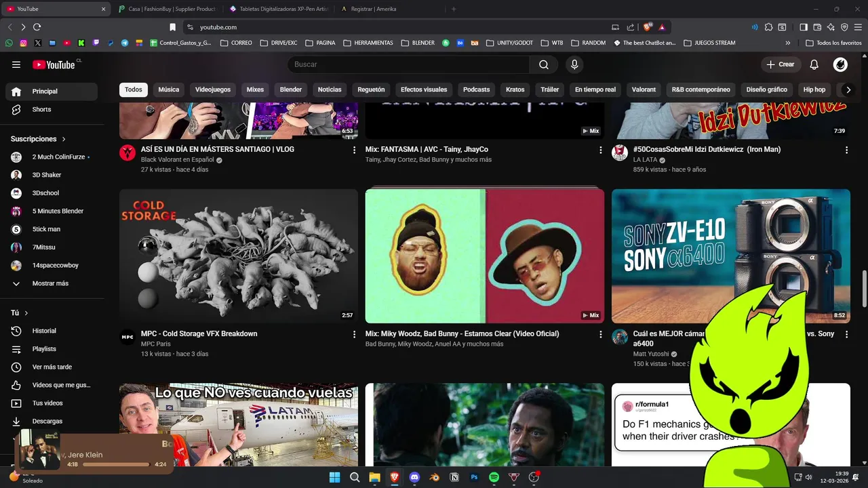Open the CORREO bookmarks folder

(236, 43)
